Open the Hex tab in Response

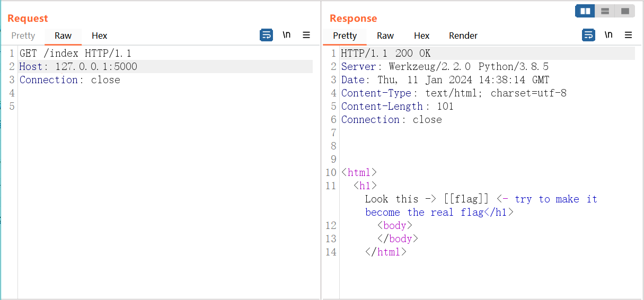click(421, 36)
